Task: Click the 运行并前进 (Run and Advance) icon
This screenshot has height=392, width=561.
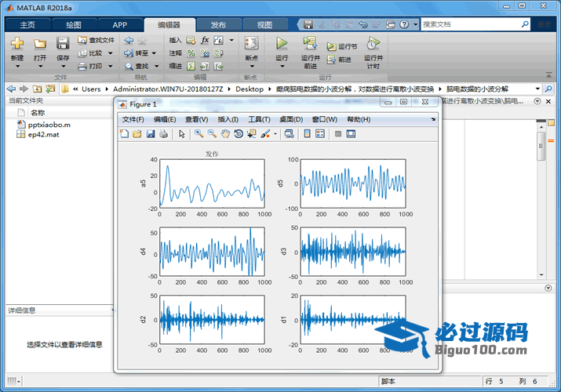Action: [310, 43]
